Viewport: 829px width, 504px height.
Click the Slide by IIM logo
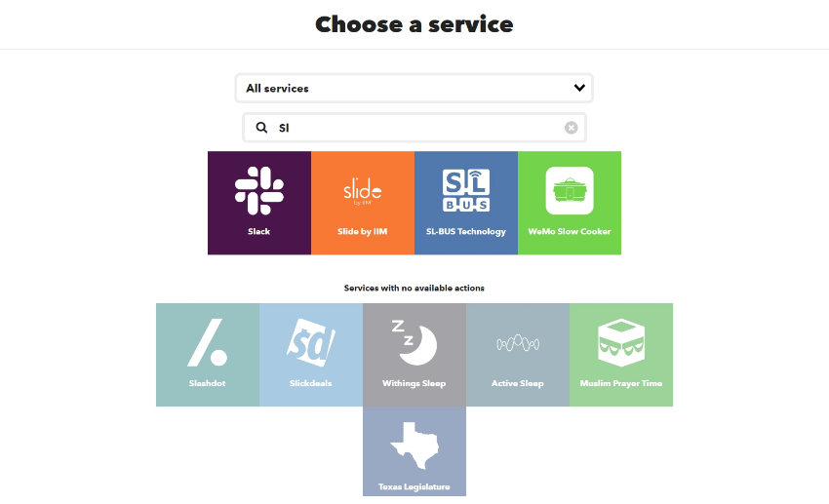(363, 191)
